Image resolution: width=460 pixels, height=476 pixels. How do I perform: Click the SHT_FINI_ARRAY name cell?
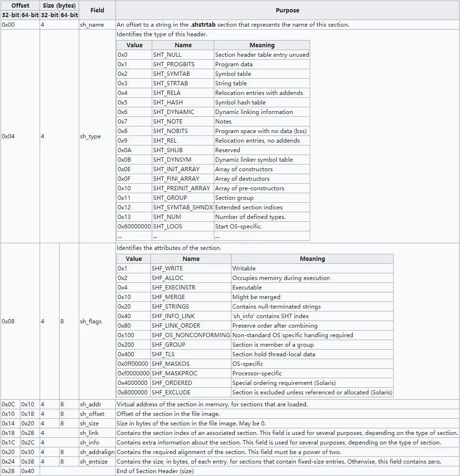(183, 178)
